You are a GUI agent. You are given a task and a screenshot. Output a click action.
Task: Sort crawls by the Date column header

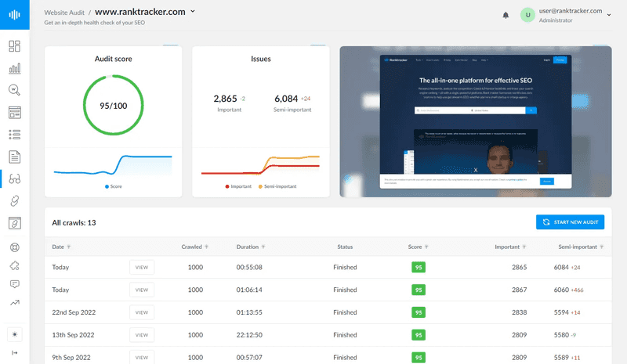(x=60, y=247)
